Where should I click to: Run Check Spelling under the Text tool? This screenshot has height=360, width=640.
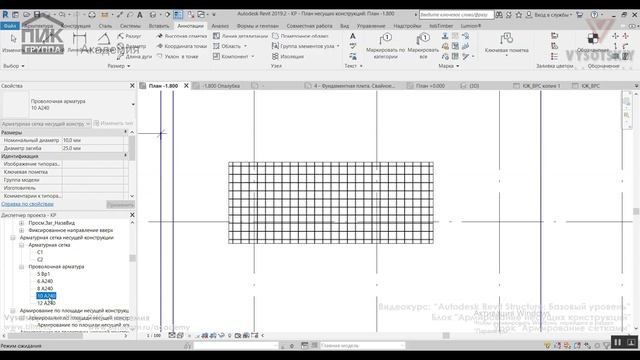pyautogui.click(x=353, y=46)
